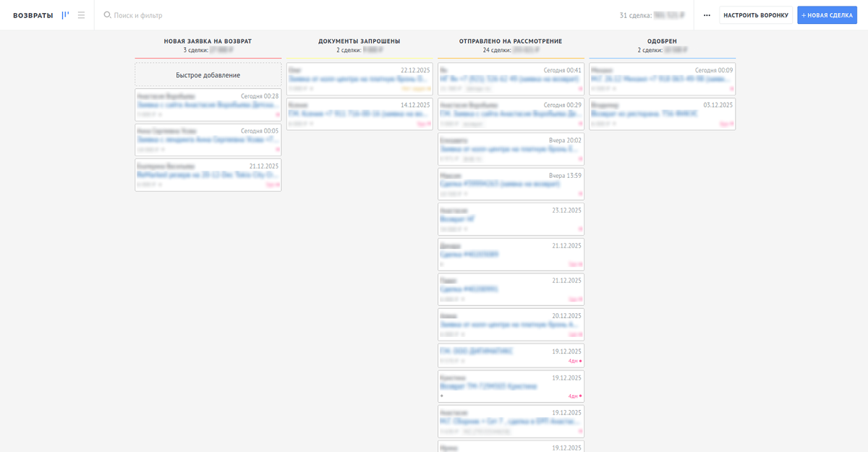
Task: Open the deal card dated Сегодня 00:05
Action: [x=208, y=140]
